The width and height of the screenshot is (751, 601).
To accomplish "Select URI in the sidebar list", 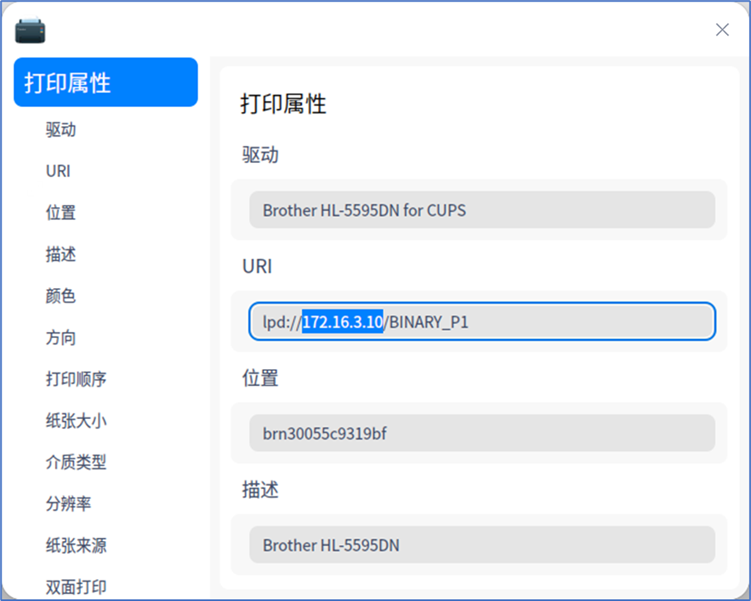I will tap(58, 171).
